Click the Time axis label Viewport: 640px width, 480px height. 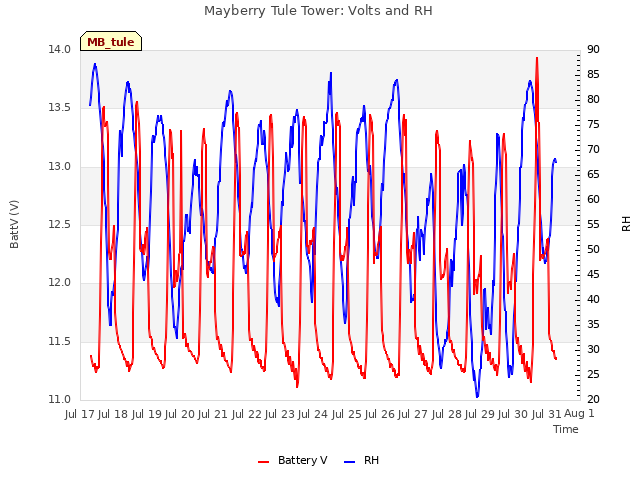click(x=566, y=429)
